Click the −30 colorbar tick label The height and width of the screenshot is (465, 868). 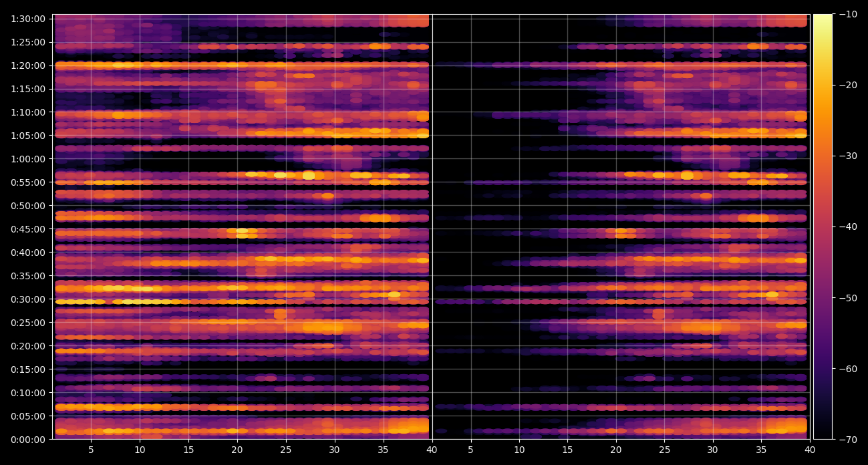click(x=847, y=156)
